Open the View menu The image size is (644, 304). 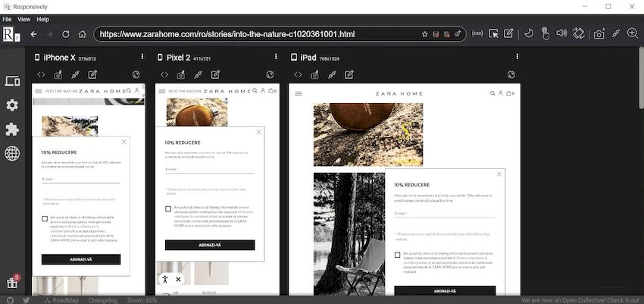(23, 19)
